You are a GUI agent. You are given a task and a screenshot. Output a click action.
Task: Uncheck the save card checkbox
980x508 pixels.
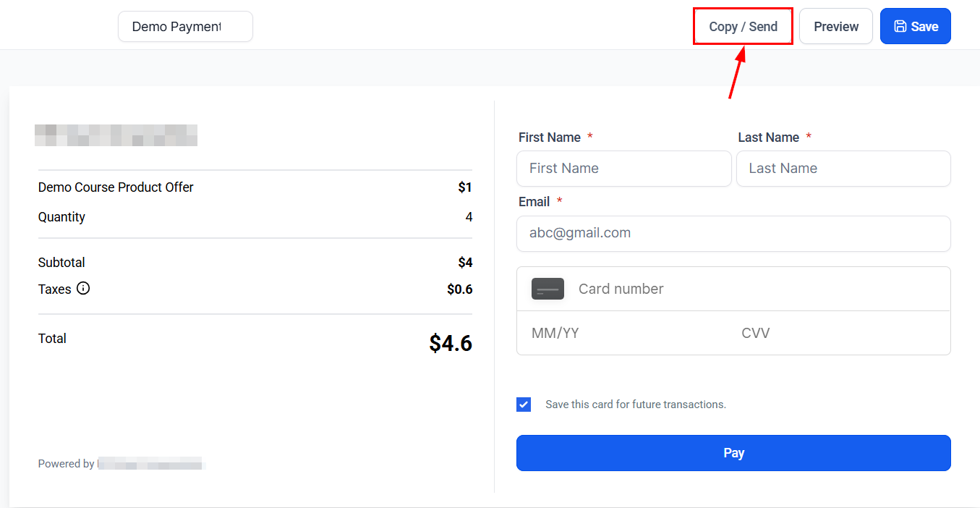click(x=524, y=405)
